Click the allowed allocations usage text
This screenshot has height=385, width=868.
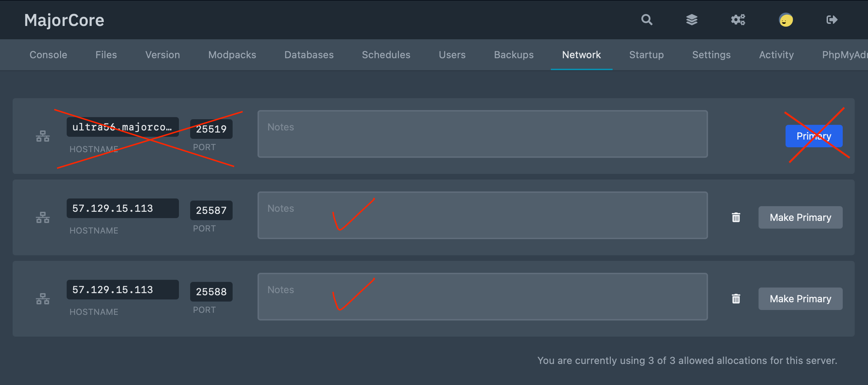click(687, 360)
